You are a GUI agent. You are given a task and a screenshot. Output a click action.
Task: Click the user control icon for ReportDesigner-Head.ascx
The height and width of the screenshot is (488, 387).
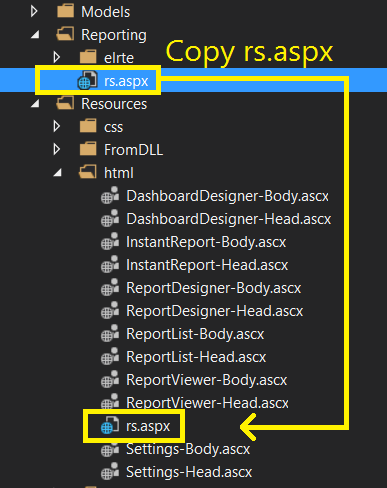[110, 310]
